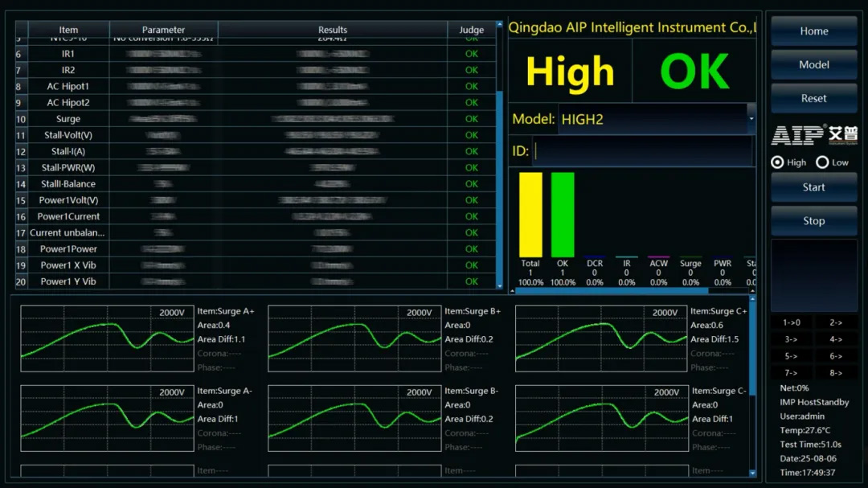Click into the ID input field
The height and width of the screenshot is (488, 868).
pyautogui.click(x=641, y=151)
